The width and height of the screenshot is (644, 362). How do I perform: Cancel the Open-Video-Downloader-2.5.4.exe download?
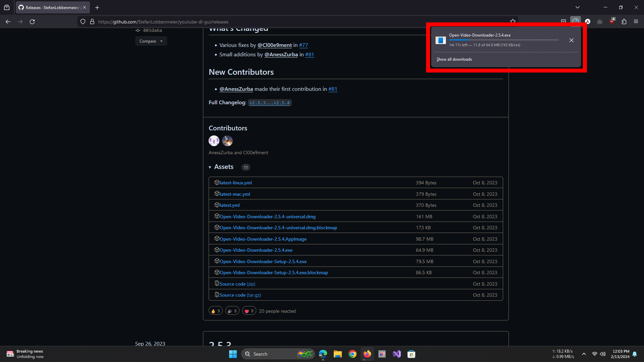click(x=572, y=40)
